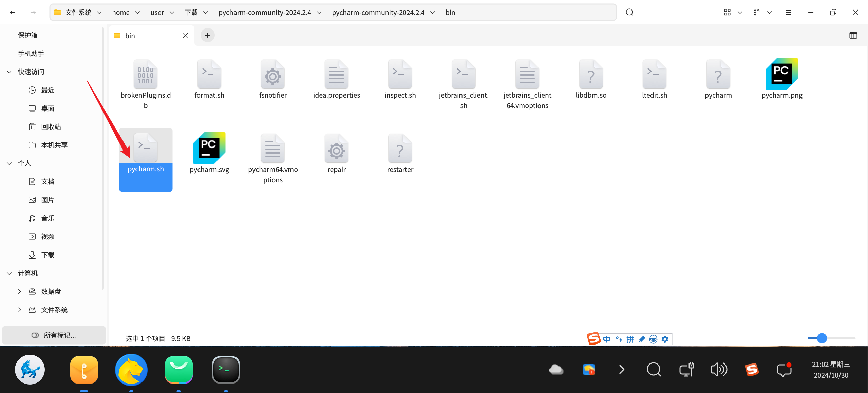Select the ltedit.sh script file
Screen dimensions: 868x393
(655, 79)
